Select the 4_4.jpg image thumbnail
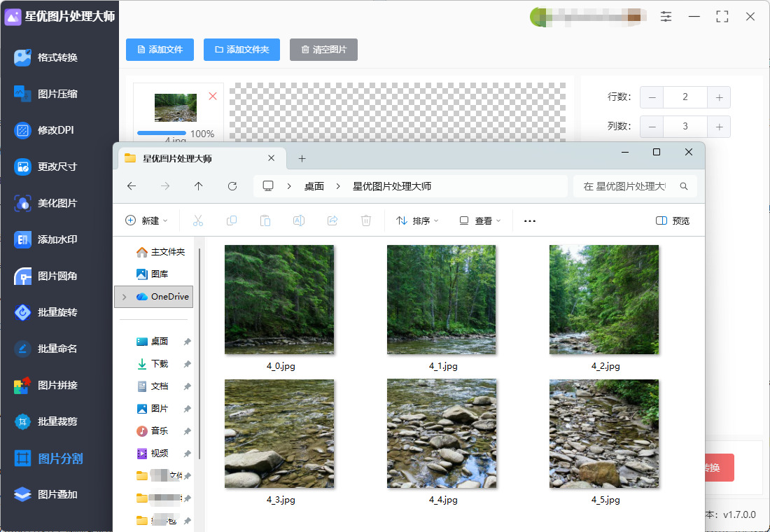 tap(442, 434)
